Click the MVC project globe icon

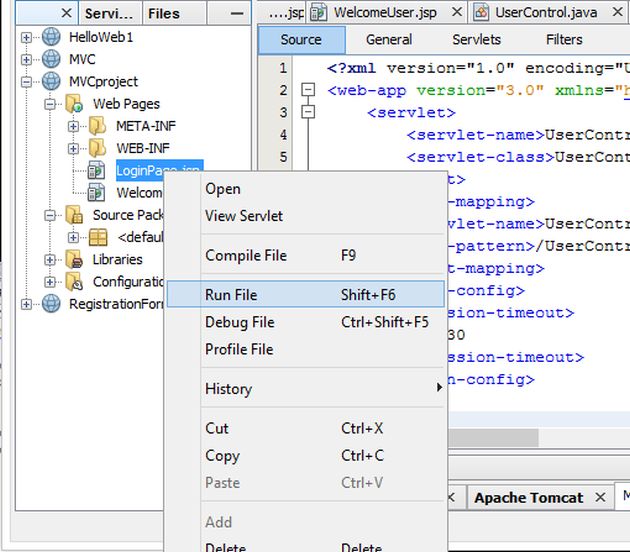51,59
